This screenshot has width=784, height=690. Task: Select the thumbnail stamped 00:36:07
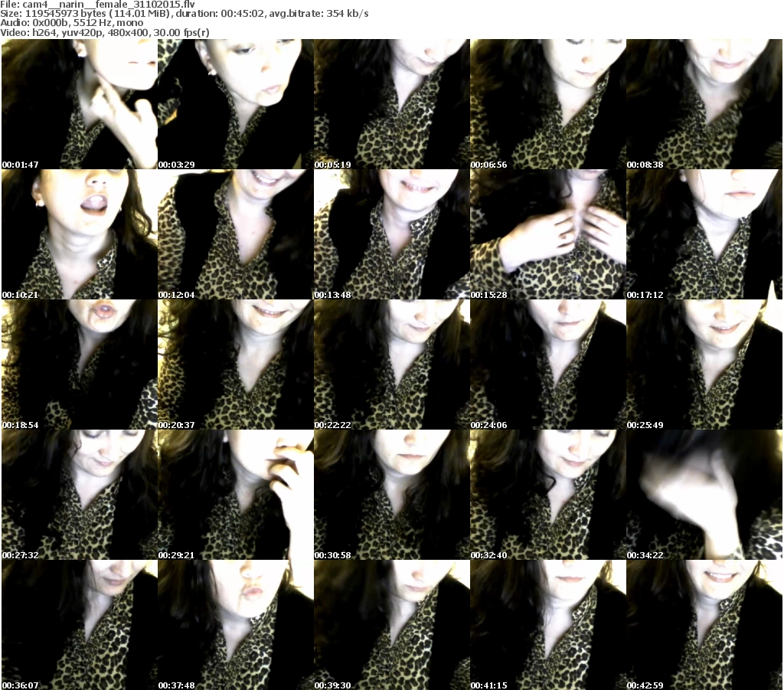point(80,625)
